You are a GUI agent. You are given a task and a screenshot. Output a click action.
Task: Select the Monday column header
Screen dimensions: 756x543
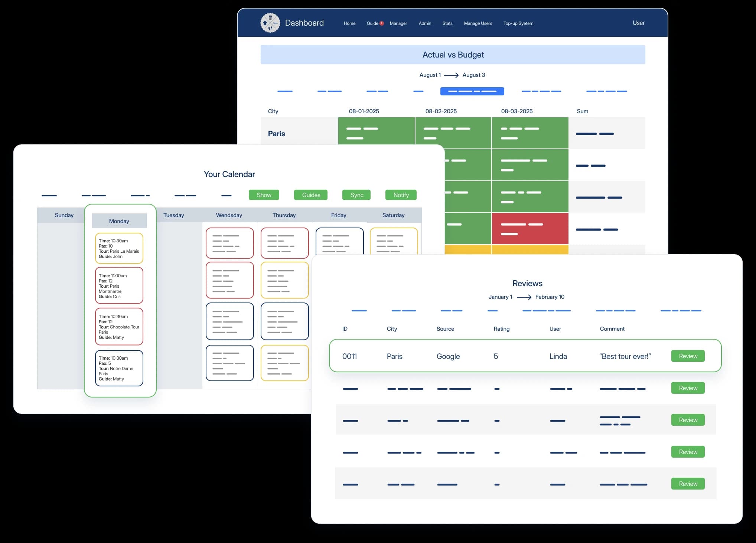119,221
